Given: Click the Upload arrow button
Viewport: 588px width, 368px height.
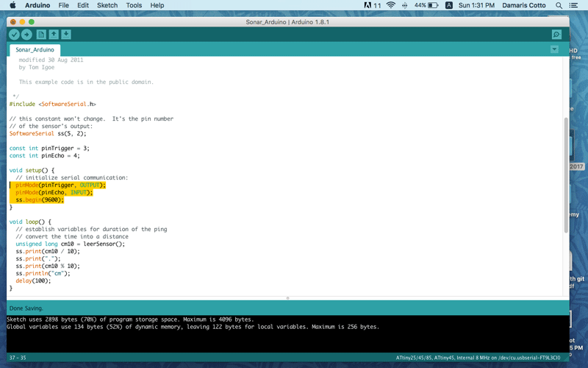Looking at the screenshot, I should [26, 35].
